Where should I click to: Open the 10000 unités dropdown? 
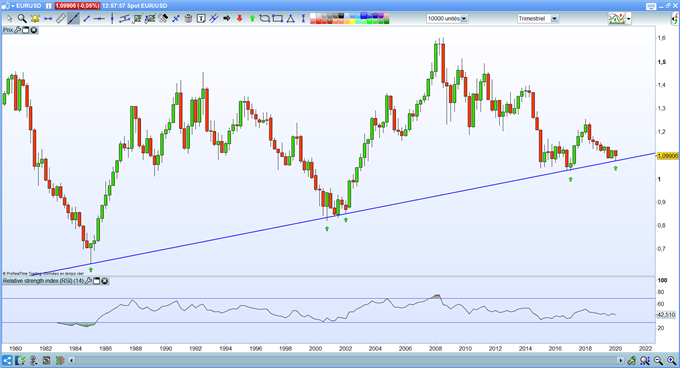(447, 19)
